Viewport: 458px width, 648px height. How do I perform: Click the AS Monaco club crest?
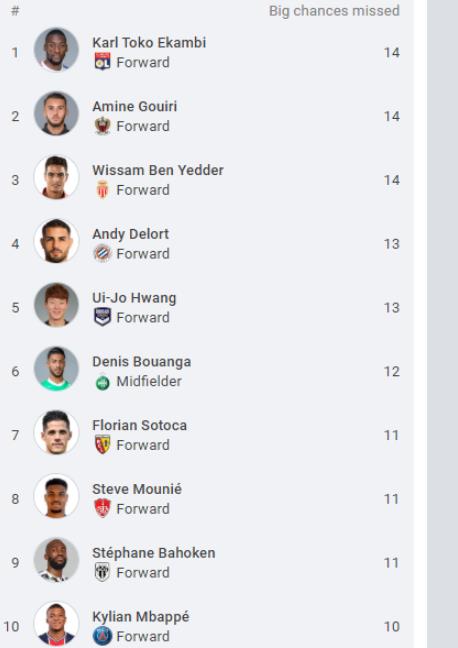(102, 190)
